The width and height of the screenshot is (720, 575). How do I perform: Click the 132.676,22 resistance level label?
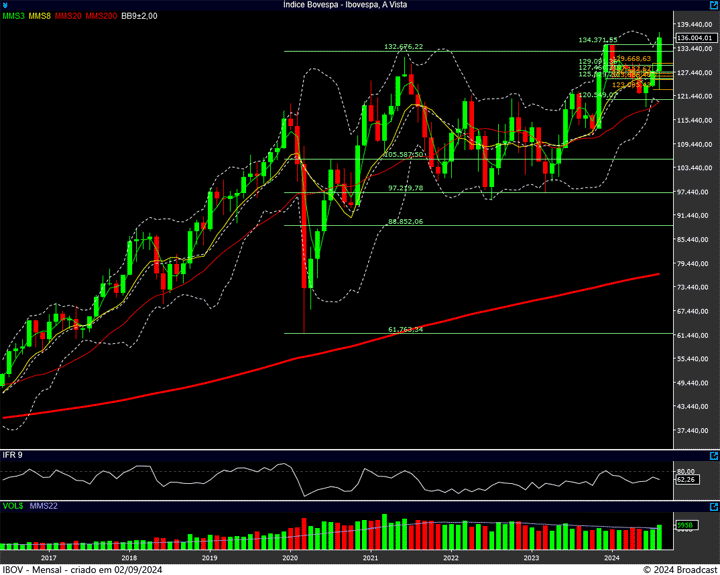[403, 46]
